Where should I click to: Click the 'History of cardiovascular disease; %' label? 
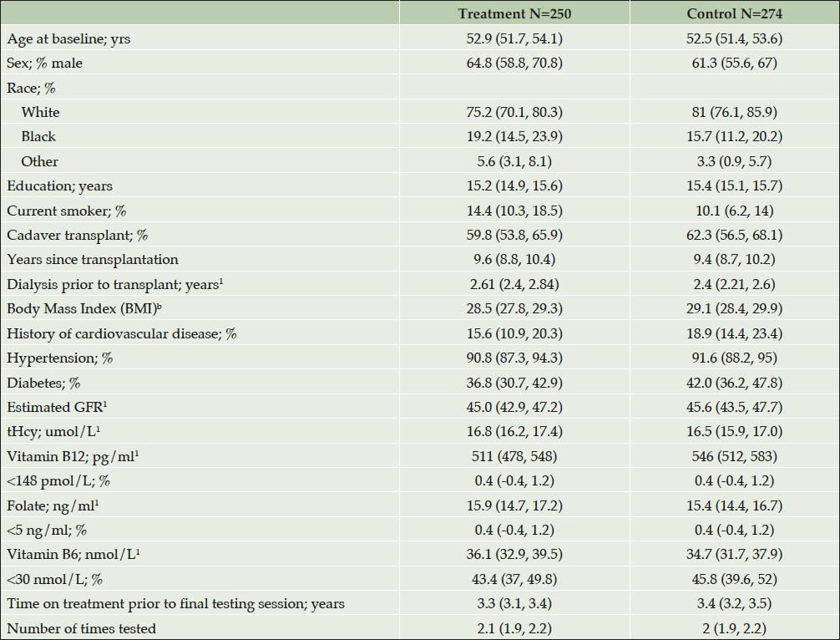(x=122, y=333)
